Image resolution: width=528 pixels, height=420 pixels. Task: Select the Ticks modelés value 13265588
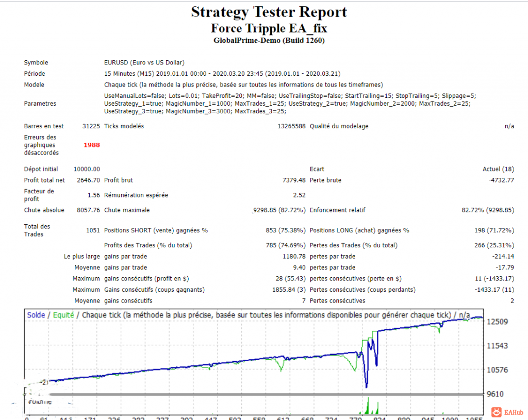(291, 126)
